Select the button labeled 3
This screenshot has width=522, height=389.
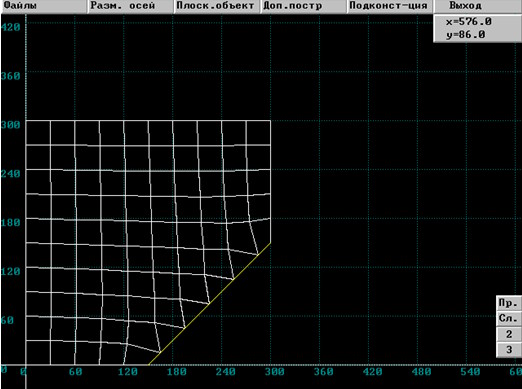pos(509,350)
